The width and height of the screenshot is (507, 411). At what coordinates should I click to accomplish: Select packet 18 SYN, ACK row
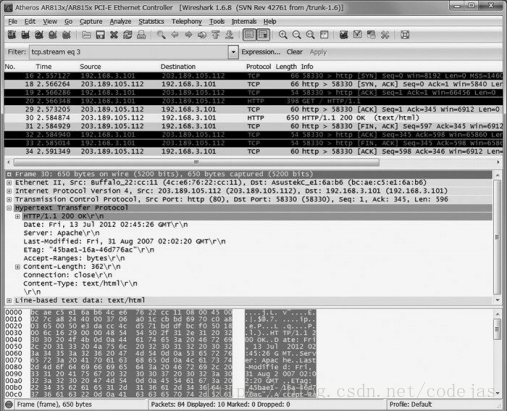point(253,84)
